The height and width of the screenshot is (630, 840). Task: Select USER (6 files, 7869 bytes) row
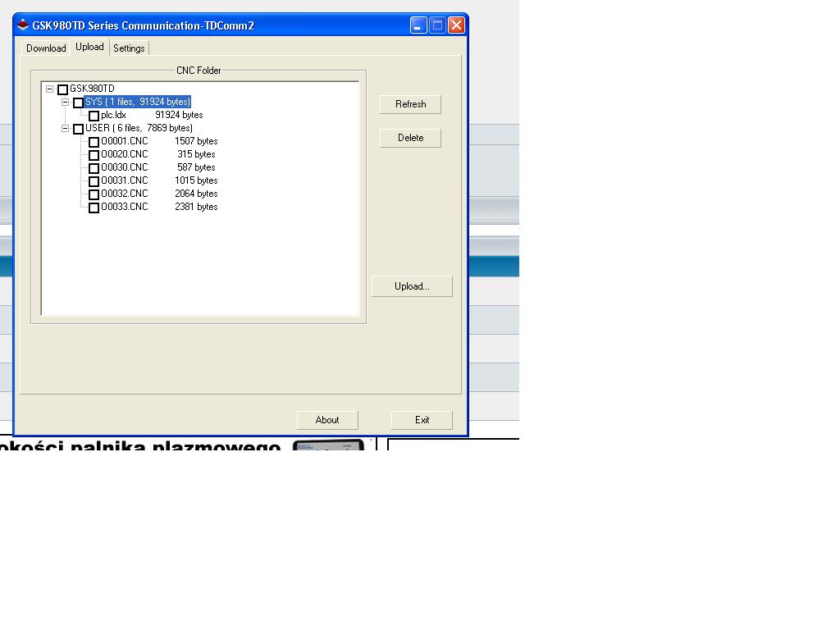[139, 128]
